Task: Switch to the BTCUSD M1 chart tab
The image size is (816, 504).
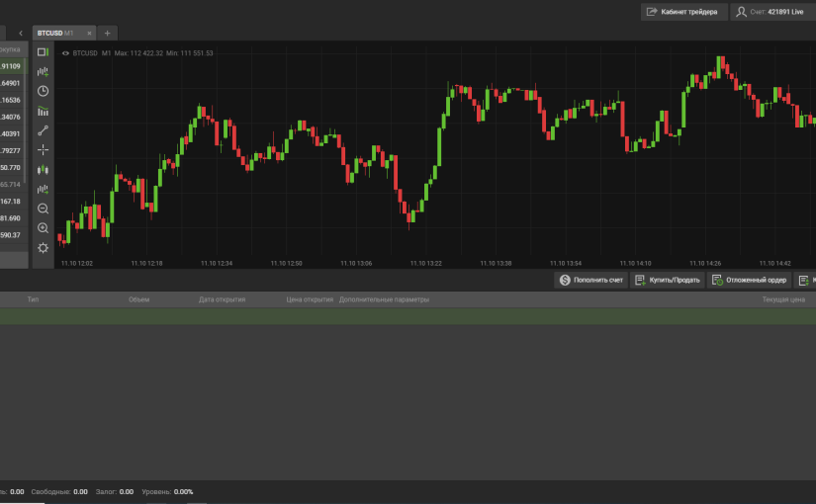Action: (x=56, y=33)
